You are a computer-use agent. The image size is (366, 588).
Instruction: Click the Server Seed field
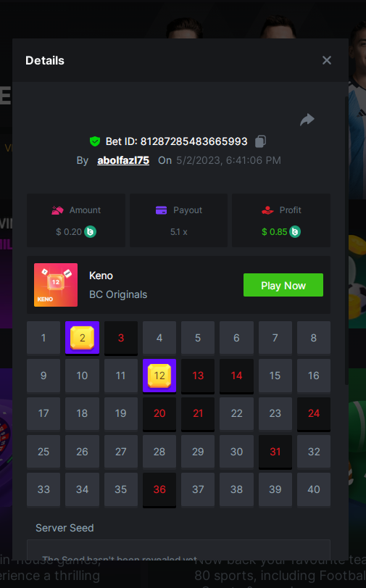click(x=178, y=550)
